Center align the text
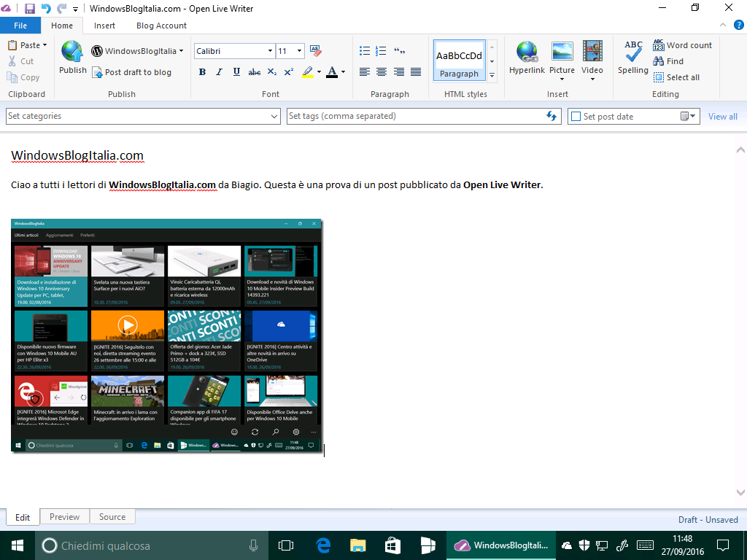Viewport: 747px width, 560px height. click(x=382, y=72)
